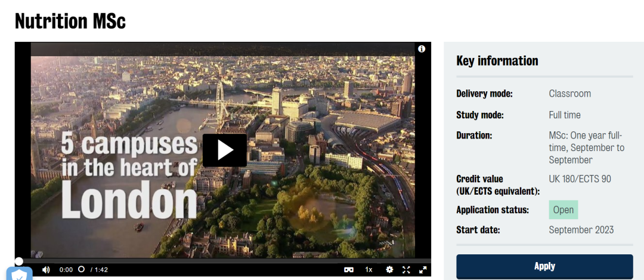Viewport: 644px width, 280px height.
Task: Play the London campuses video
Action: 225,150
